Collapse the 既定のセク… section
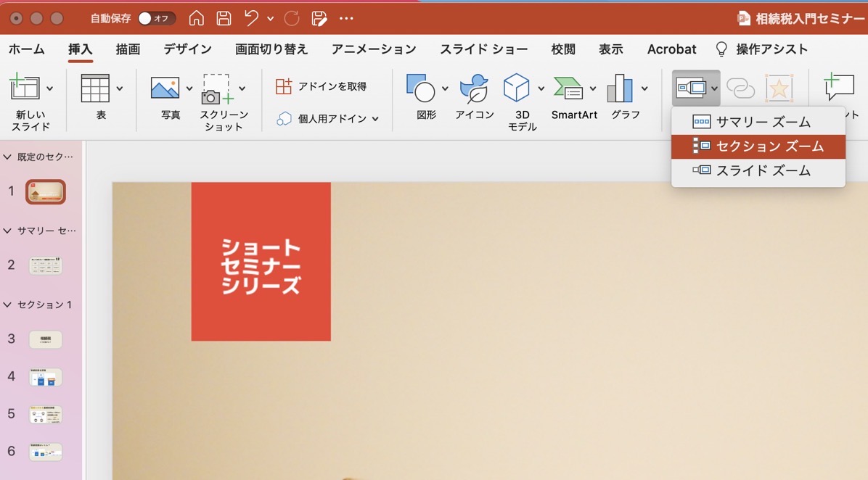Image resolution: width=868 pixels, height=480 pixels. [7, 157]
